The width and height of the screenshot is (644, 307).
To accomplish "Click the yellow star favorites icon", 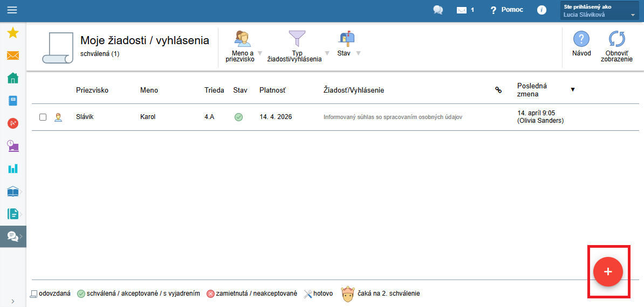I will tap(13, 33).
